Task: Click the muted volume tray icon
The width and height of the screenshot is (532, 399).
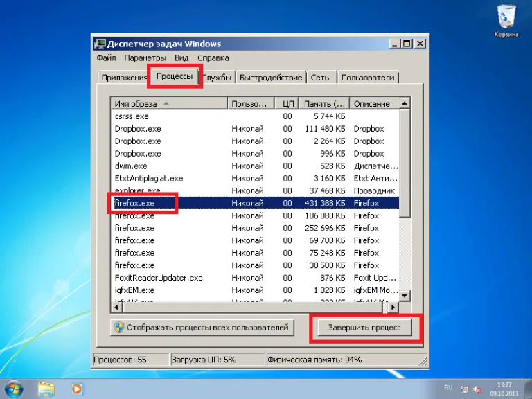Action: coord(477,390)
